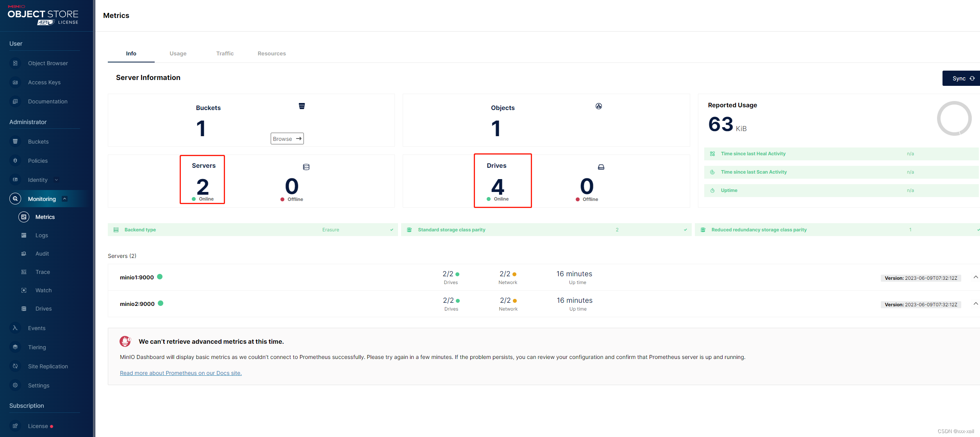
Task: Collapse the Monitoring menu chevron
Action: (x=65, y=199)
